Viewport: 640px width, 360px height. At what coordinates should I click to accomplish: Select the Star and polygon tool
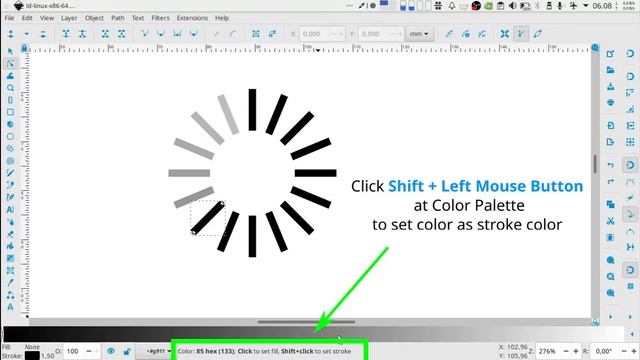pyautogui.click(x=10, y=149)
